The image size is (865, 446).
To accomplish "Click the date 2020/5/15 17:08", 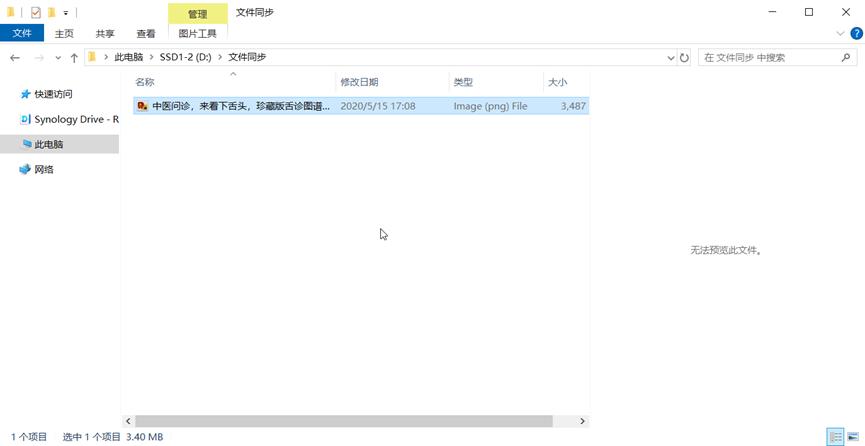I will [378, 106].
